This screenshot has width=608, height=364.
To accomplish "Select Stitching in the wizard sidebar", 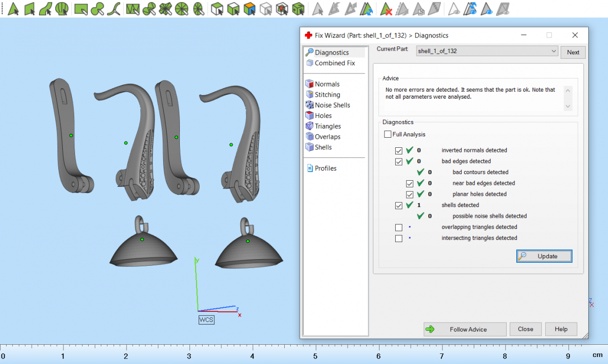I will point(327,95).
